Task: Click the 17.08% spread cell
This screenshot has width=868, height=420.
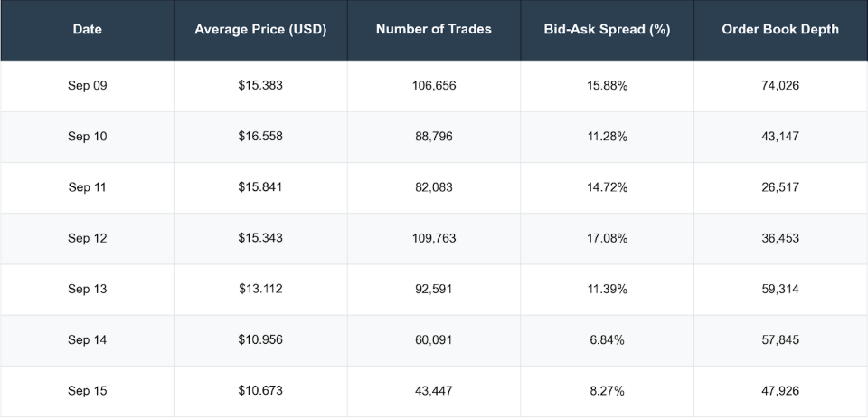Action: [x=607, y=238]
